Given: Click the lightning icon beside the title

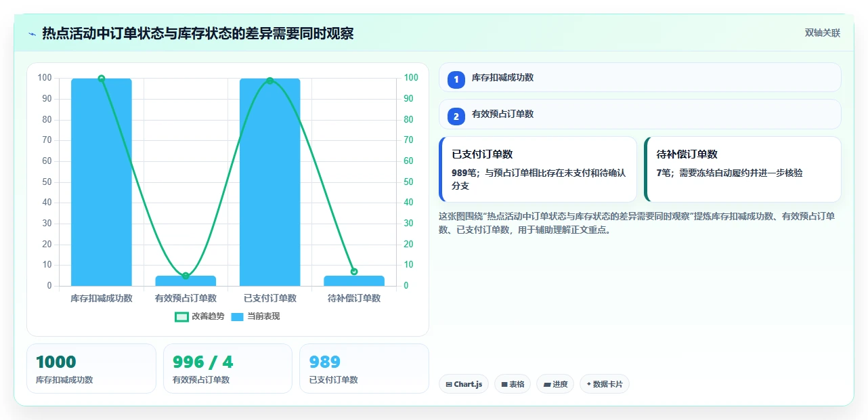Looking at the screenshot, I should tap(32, 33).
